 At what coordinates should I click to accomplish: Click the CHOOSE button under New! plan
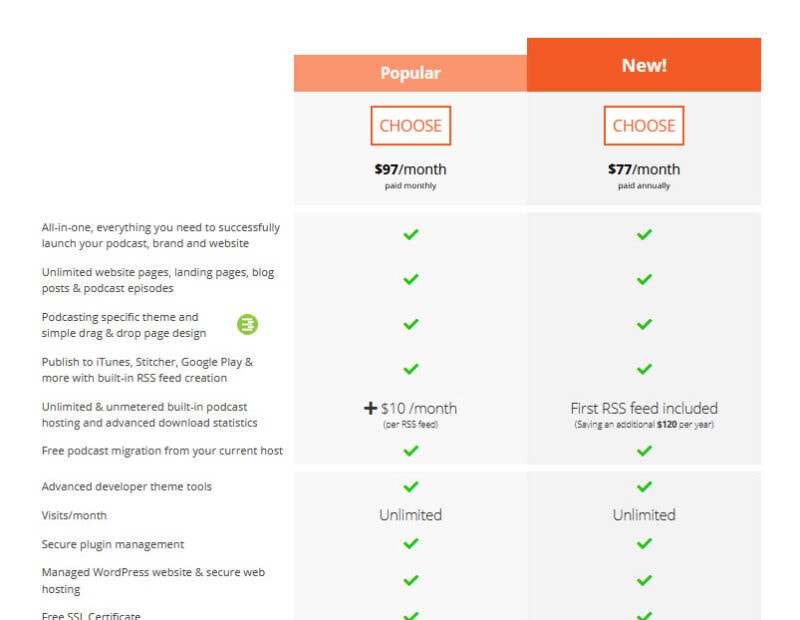click(x=644, y=126)
